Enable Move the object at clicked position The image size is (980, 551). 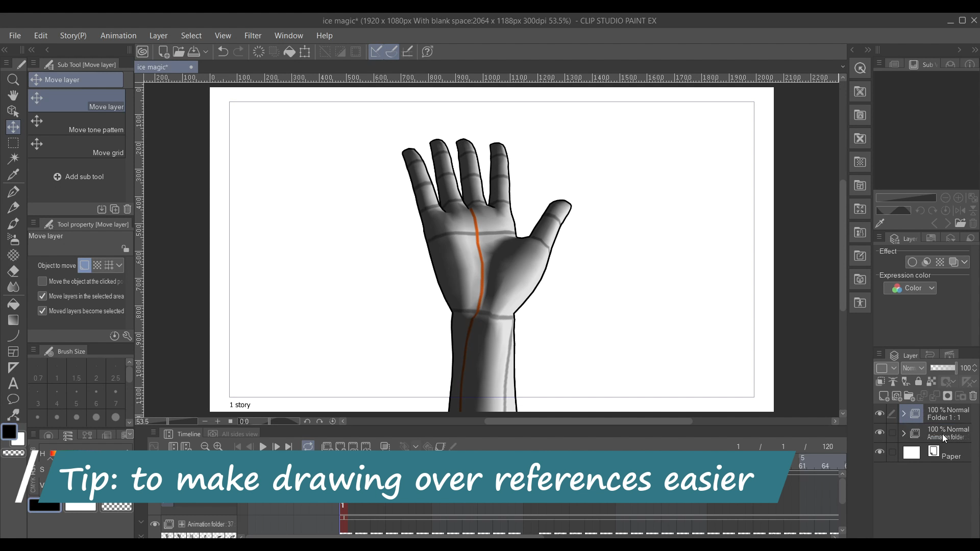[x=42, y=281]
